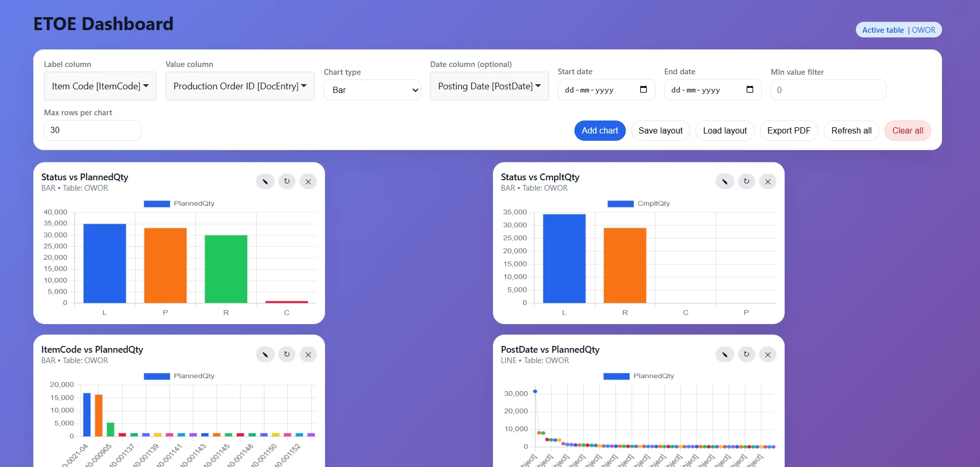Click the orange P bar in Status vs PlannedQty

tap(165, 265)
